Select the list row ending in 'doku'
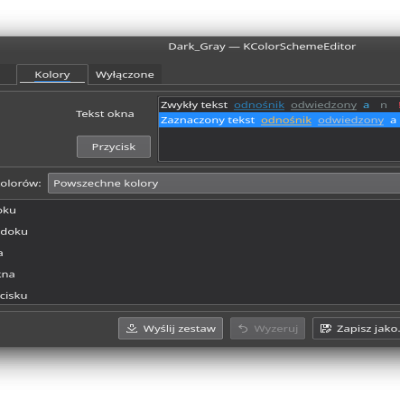Viewport: 400px width, 400px height. (x=200, y=231)
